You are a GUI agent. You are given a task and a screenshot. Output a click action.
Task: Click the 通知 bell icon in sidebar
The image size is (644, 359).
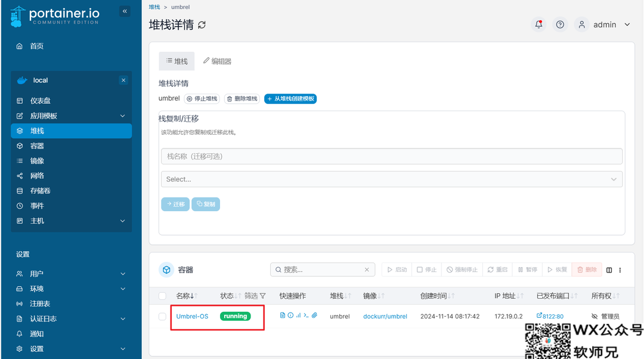pyautogui.click(x=19, y=333)
